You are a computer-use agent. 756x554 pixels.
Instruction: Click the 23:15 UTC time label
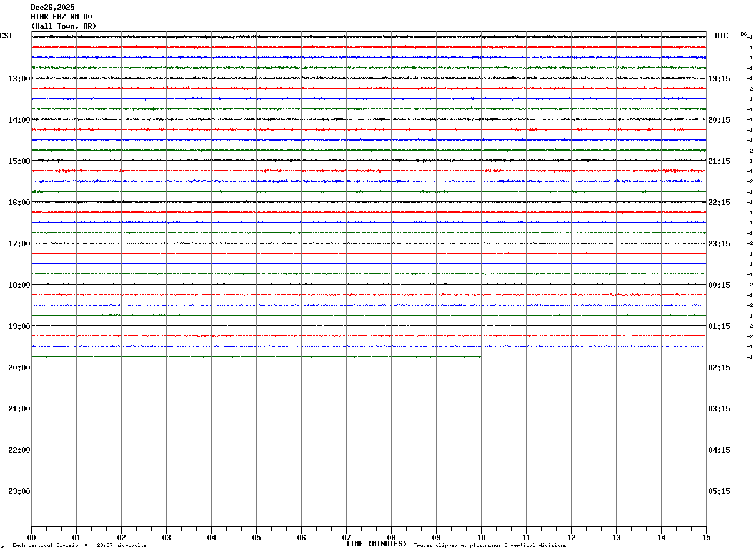[719, 244]
